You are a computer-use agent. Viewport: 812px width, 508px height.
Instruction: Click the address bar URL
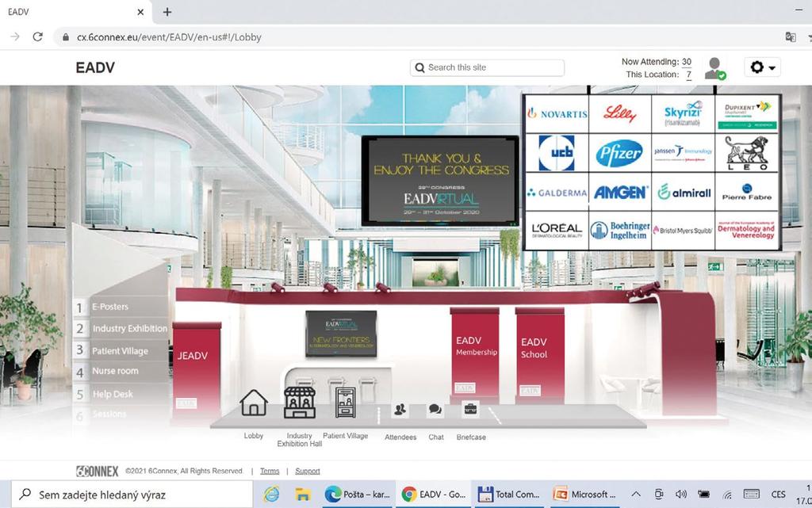click(x=169, y=37)
